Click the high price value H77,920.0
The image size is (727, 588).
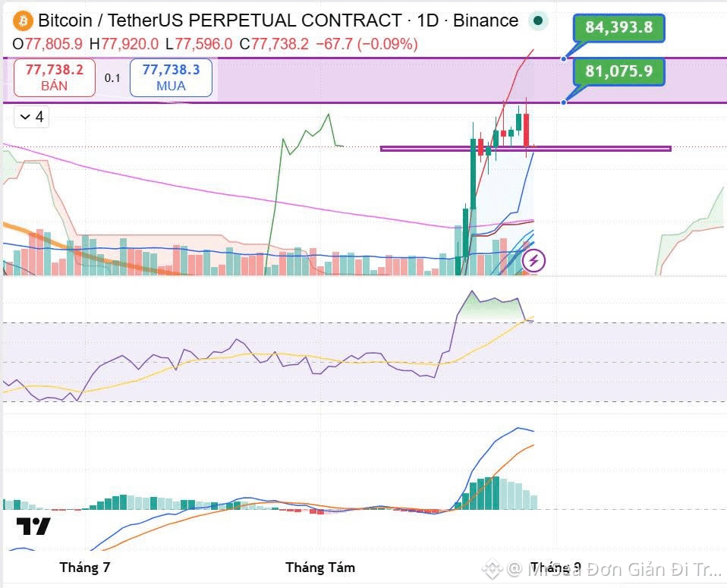[x=124, y=44]
